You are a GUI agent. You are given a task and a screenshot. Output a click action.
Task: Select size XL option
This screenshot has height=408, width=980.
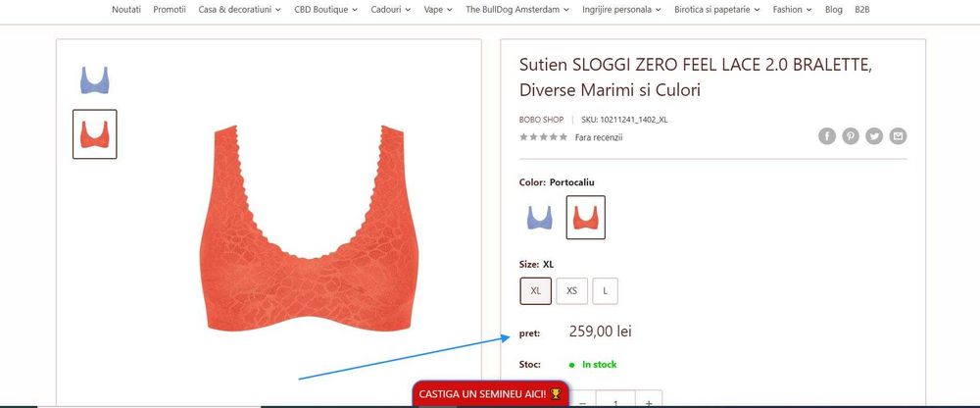536,291
